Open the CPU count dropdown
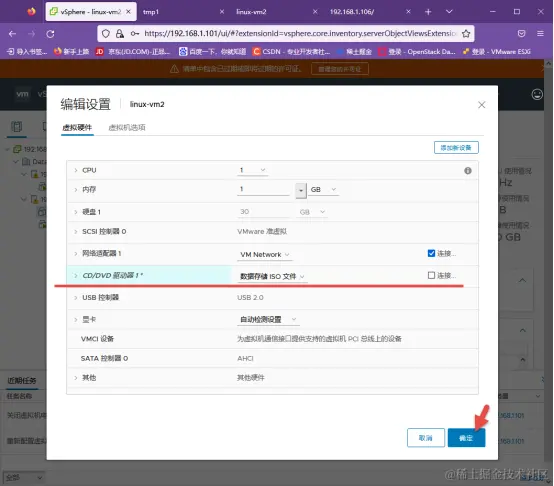Image resolution: width=554 pixels, height=486 pixels. pos(252,170)
